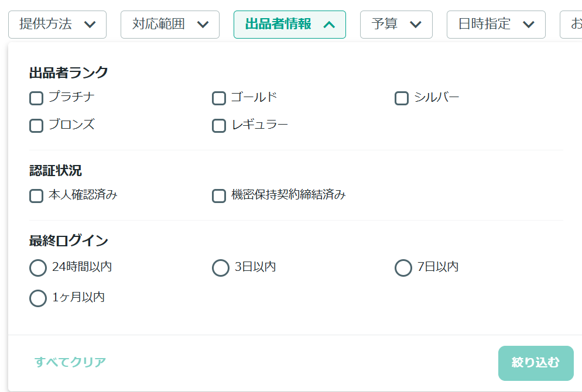The height and width of the screenshot is (392, 582).
Task: Open the 予算 filter dropdown
Action: [x=396, y=25]
